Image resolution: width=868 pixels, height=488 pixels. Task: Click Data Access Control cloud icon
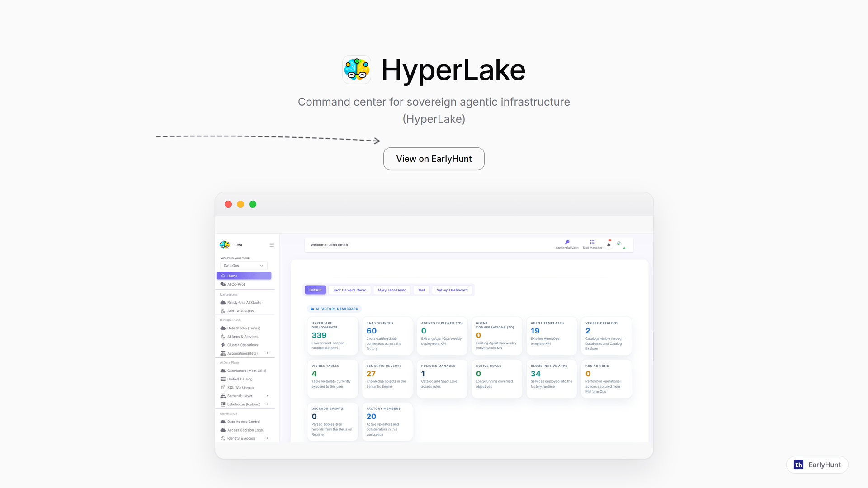(x=223, y=422)
